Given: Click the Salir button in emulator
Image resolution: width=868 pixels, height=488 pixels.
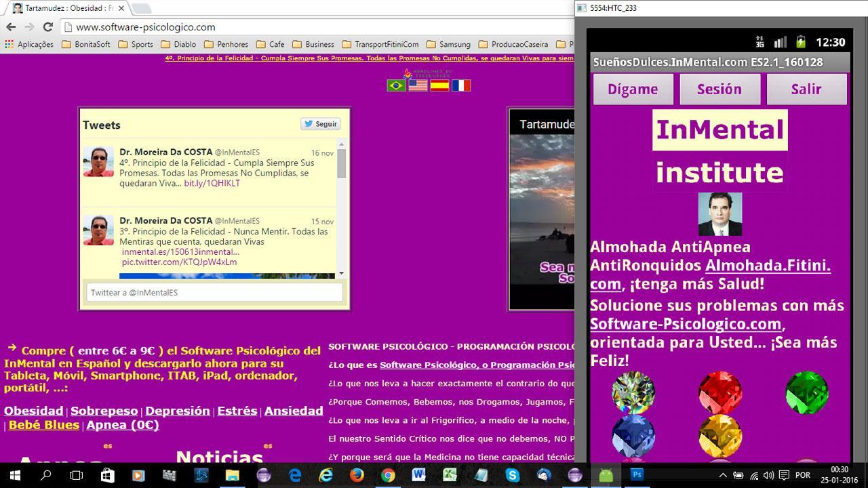Looking at the screenshot, I should (x=806, y=89).
